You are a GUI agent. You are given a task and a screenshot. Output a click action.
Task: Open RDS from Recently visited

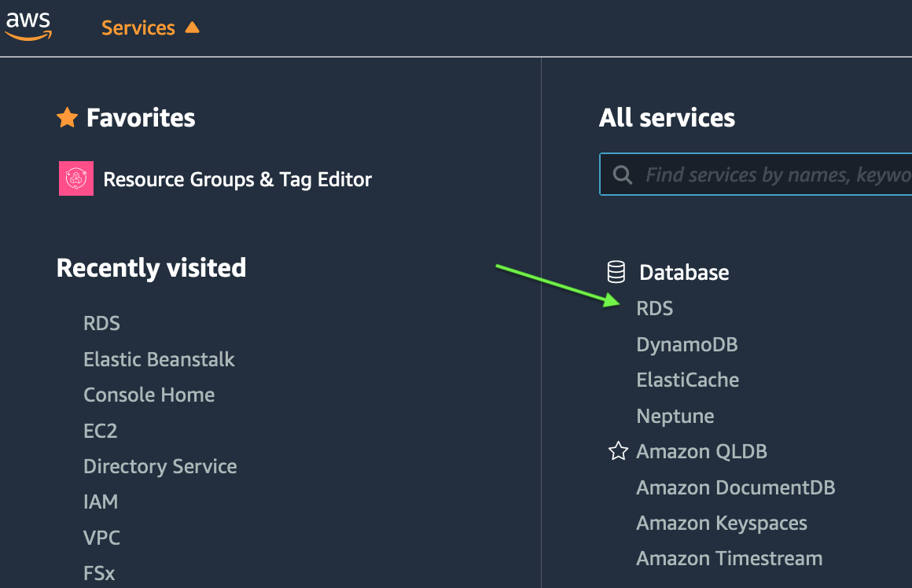tap(101, 323)
